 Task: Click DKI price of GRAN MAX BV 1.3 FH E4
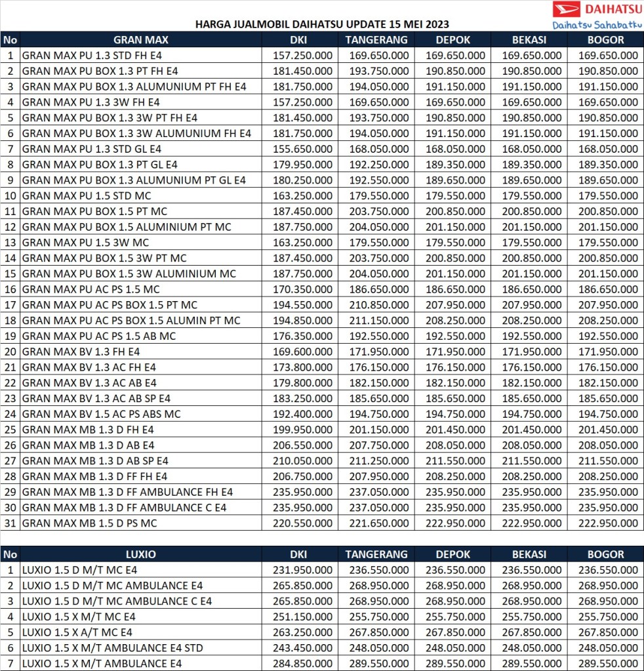point(302,352)
